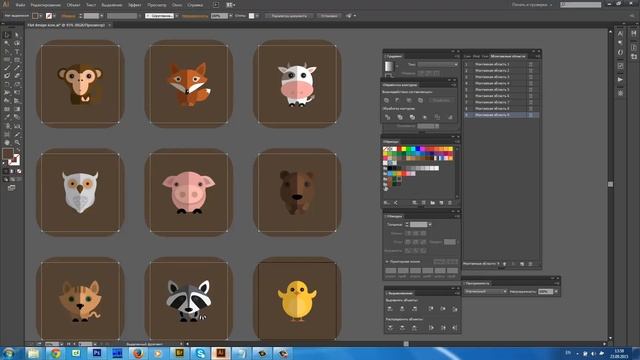Set miter join corner in Stroke panel

click(x=408, y=242)
